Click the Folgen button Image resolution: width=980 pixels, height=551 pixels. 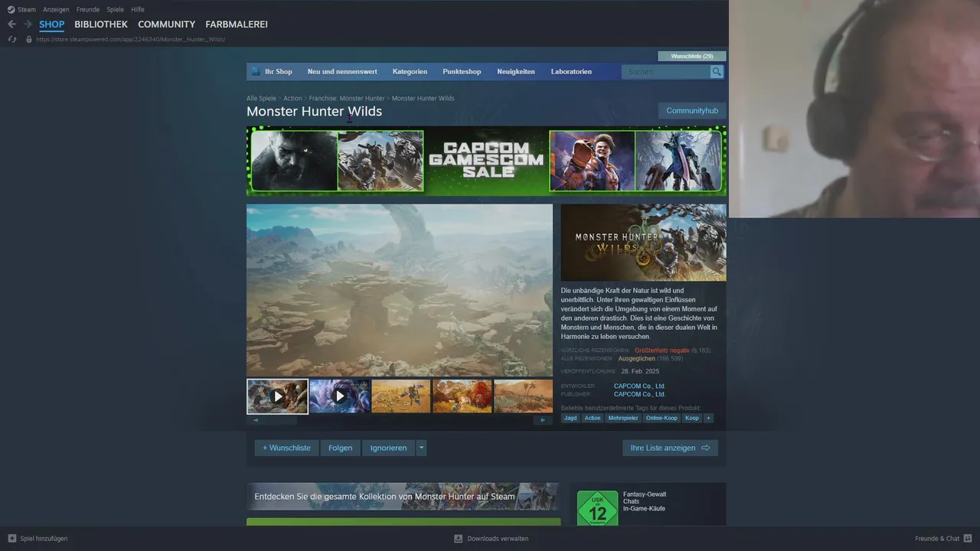[x=340, y=448]
